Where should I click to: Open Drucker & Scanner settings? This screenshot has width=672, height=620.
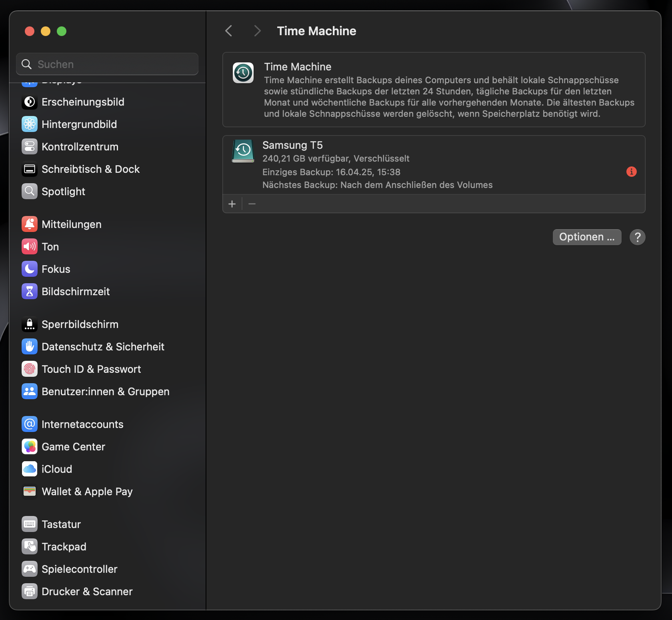87,592
